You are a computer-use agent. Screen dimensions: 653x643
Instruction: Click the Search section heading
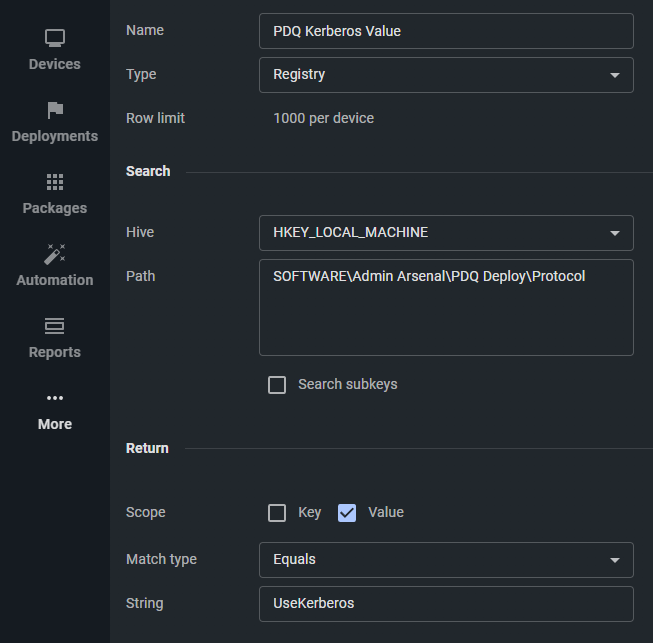148,171
